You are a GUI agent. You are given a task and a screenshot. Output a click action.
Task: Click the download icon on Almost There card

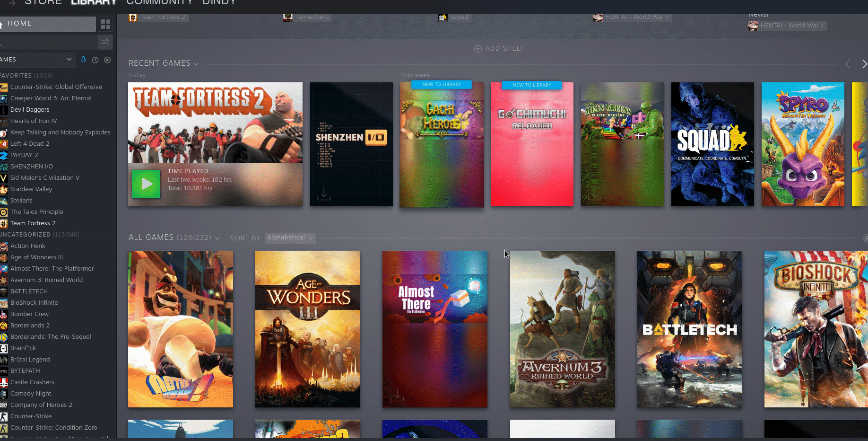coord(397,394)
